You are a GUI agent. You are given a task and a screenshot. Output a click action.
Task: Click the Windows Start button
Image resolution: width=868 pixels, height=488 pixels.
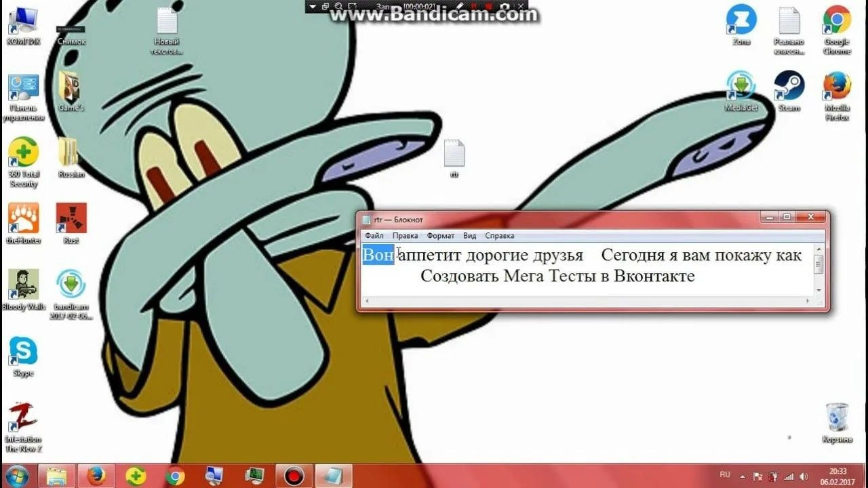click(16, 476)
